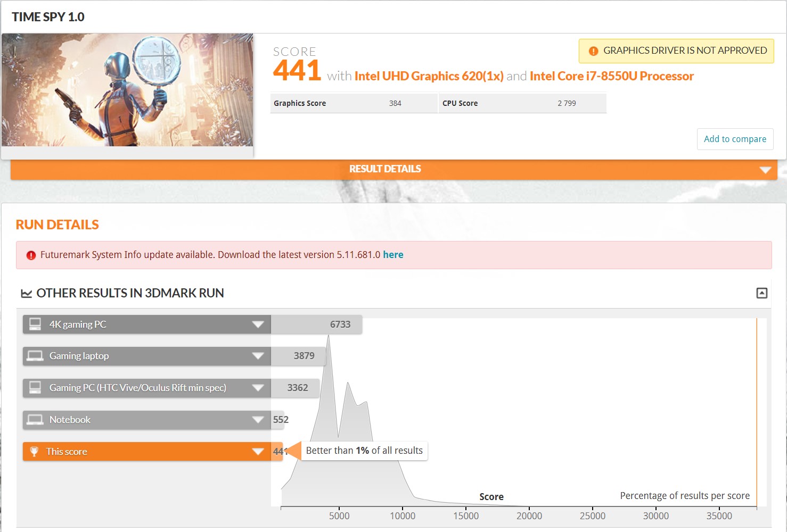Click the 4K gaming PC score 6733
The image size is (787, 532).
[340, 325]
